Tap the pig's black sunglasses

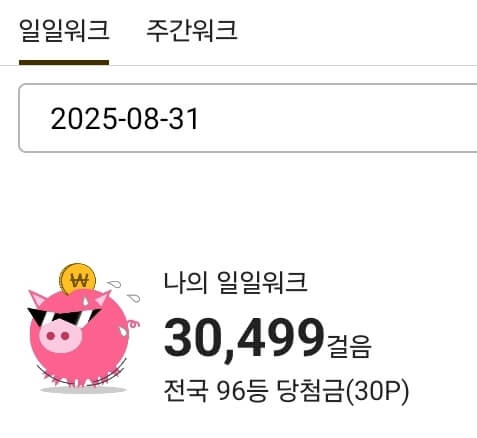pos(63,317)
